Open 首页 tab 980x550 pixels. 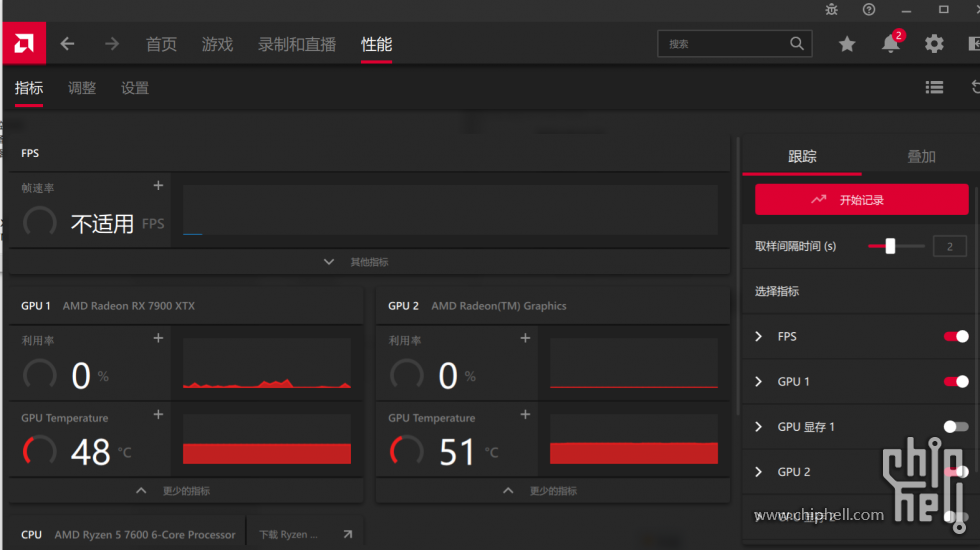point(161,44)
